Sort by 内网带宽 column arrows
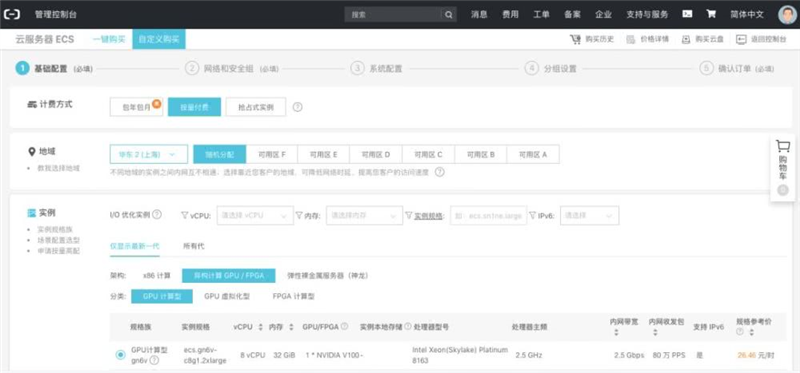Image resolution: width=800 pixels, height=373 pixels. point(616,333)
